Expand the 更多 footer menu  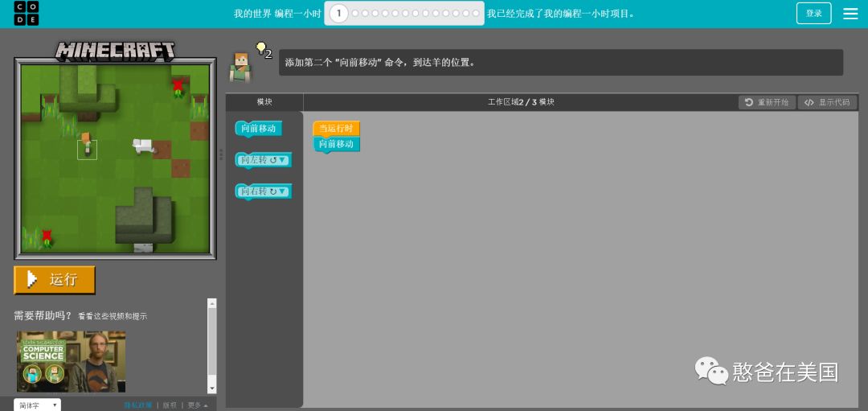coord(198,405)
